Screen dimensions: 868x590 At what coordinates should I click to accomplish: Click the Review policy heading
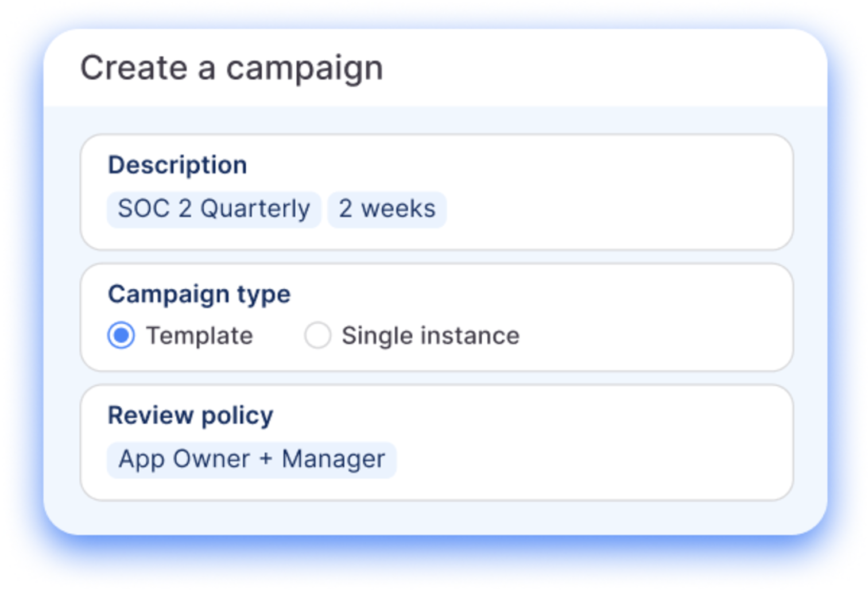tap(190, 416)
